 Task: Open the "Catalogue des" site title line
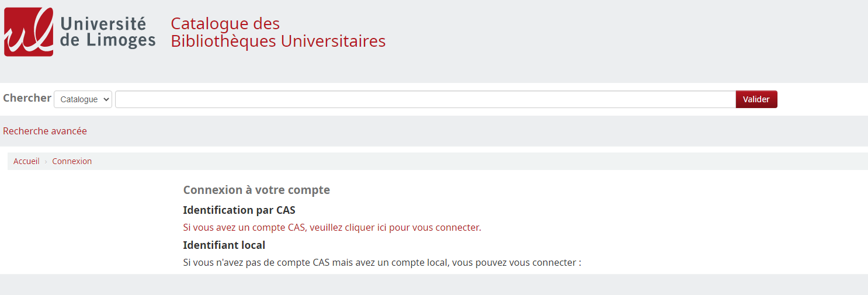[225, 24]
